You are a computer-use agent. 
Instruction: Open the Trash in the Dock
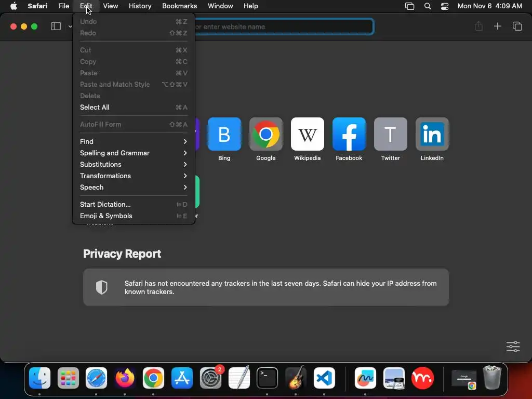click(x=492, y=378)
